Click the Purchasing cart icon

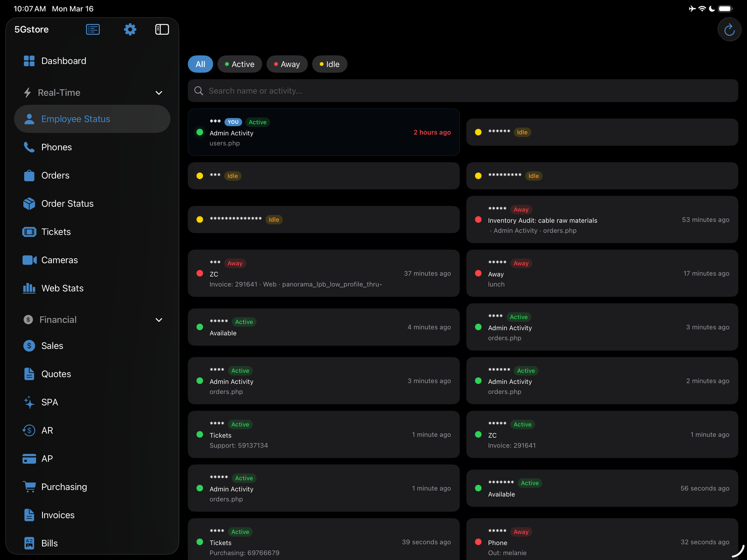tap(28, 487)
